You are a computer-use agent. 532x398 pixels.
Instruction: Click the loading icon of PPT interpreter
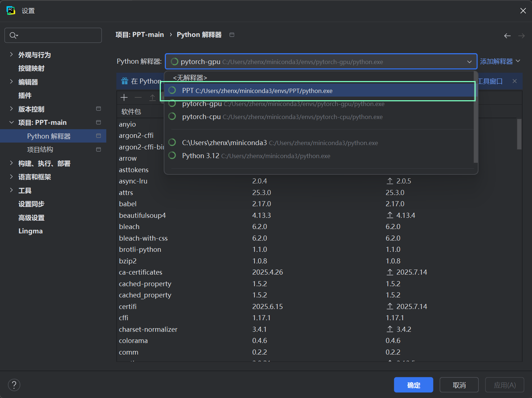[x=172, y=90]
